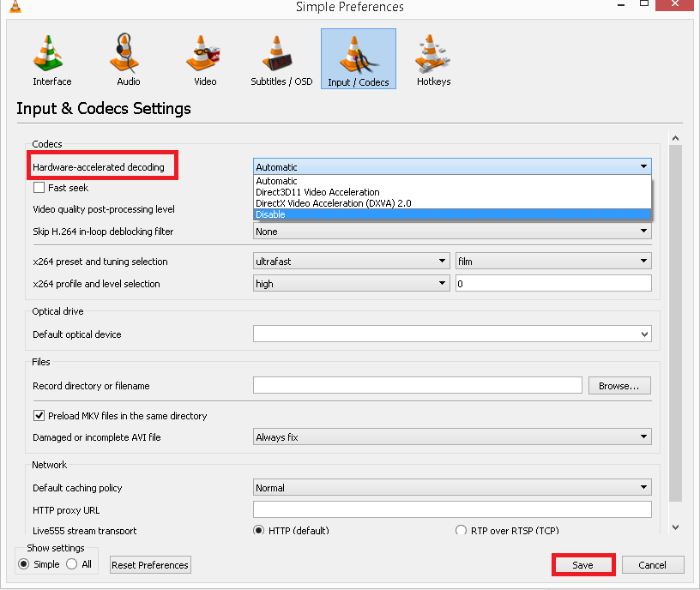Open the x264 profile high dropdown
Viewport: 700px width, 590px height.
(352, 283)
